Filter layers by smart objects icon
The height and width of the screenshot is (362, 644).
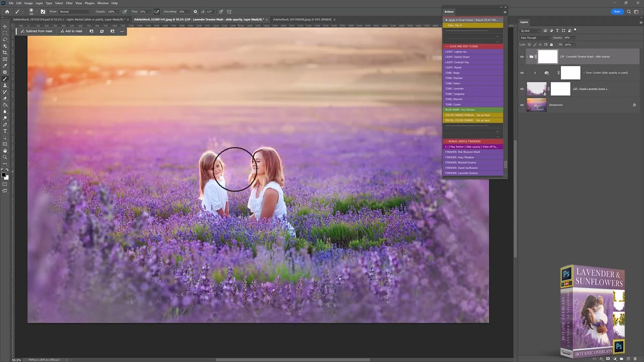pos(569,31)
